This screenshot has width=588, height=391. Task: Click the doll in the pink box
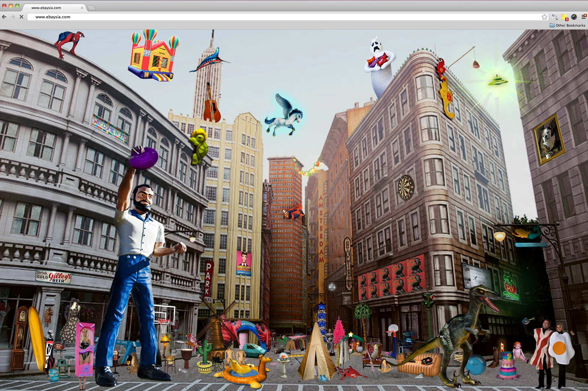point(85,349)
